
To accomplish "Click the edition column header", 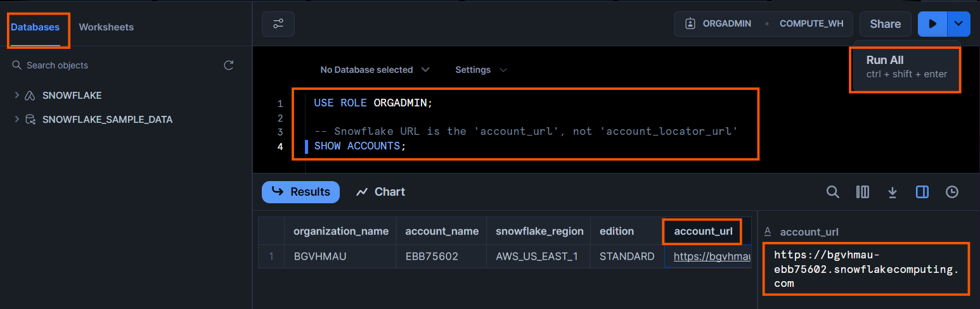I will coord(628,231).
